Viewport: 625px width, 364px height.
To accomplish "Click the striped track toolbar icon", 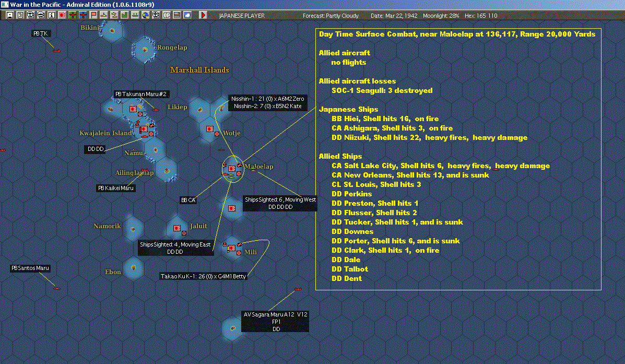I will coord(176,15).
